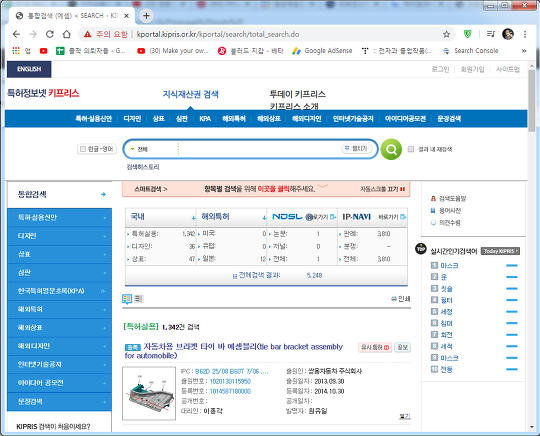Click the 전체검색 결과 5,248 count

click(x=314, y=275)
